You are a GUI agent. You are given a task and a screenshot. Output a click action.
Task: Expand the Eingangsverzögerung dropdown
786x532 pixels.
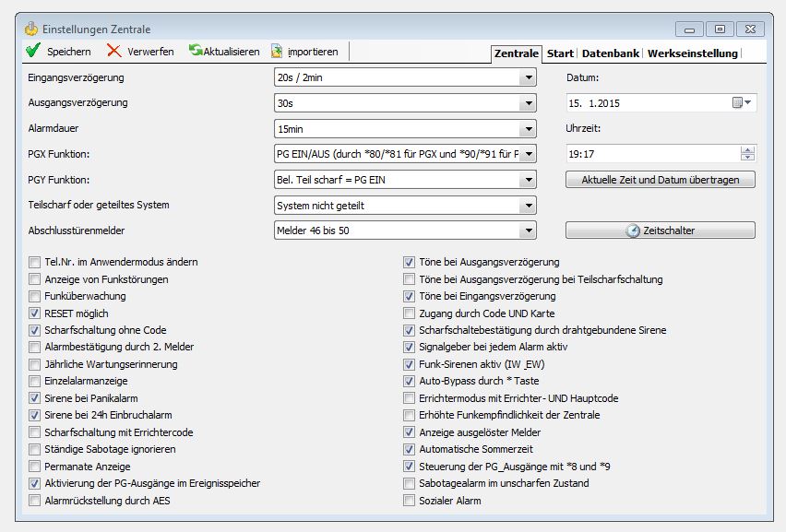click(x=527, y=78)
